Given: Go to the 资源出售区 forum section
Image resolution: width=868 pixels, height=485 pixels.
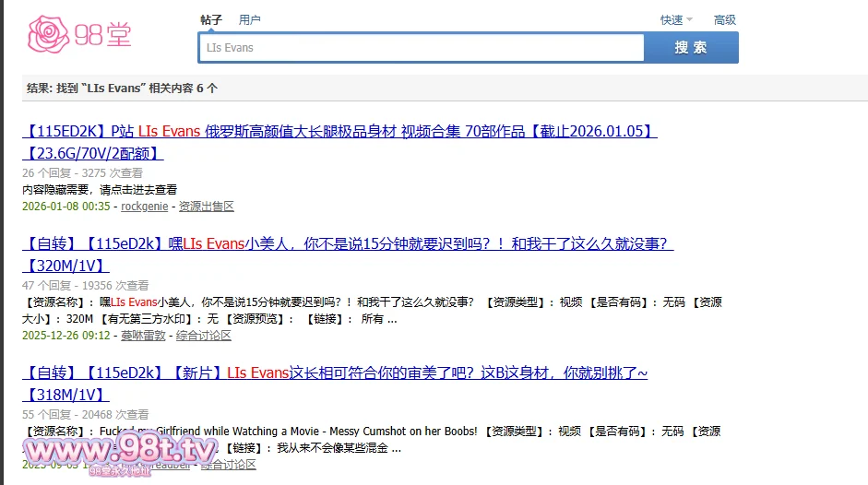Looking at the screenshot, I should point(206,207).
